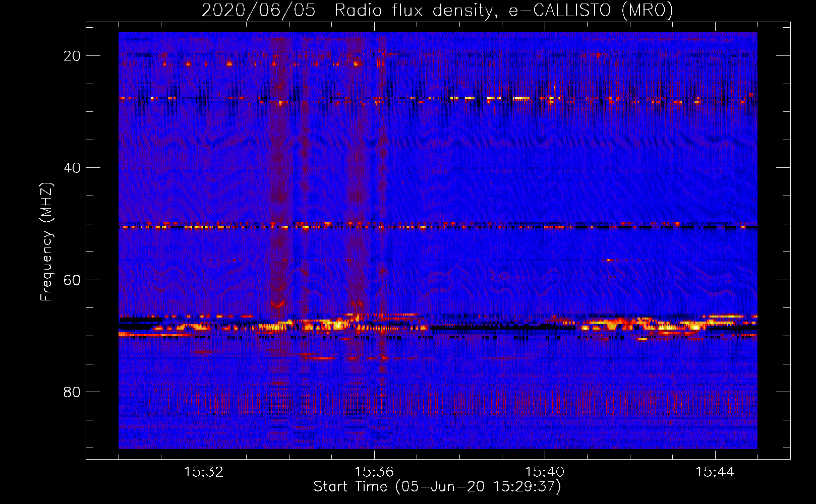816x504 pixels.
Task: Click the 15:44 time tick label
Action: pyautogui.click(x=715, y=472)
